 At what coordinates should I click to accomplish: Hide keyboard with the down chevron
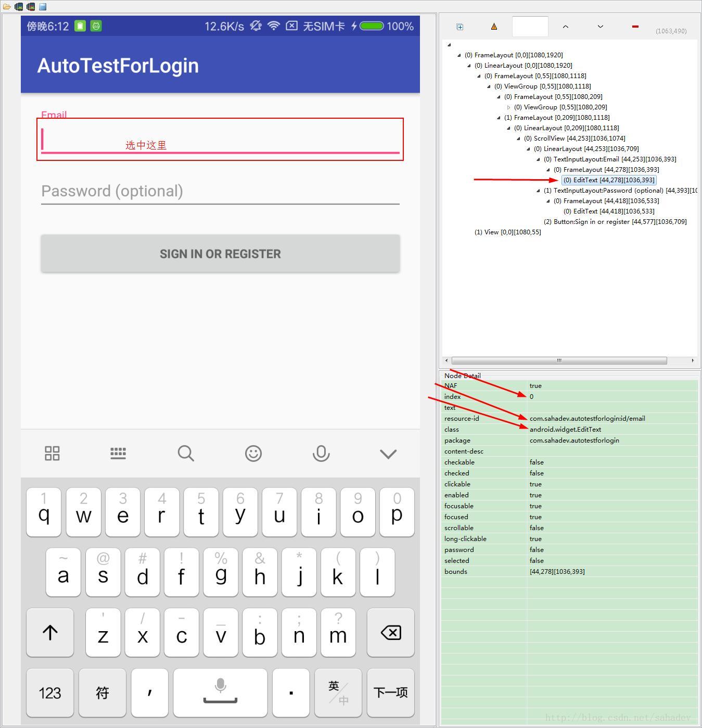coord(388,454)
